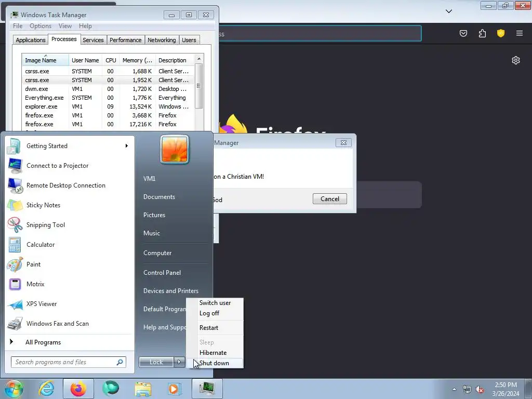
Task: Switch to Networking tab
Action: [x=162, y=40]
